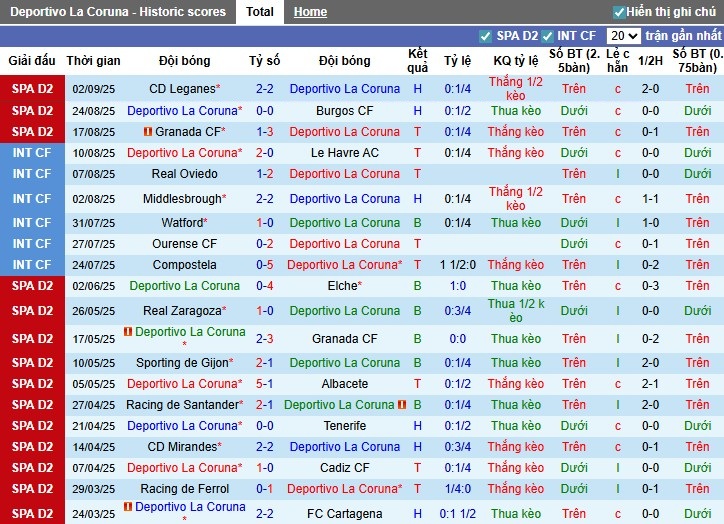Open the 20 recent matches dropdown
The image size is (724, 524).
624,36
